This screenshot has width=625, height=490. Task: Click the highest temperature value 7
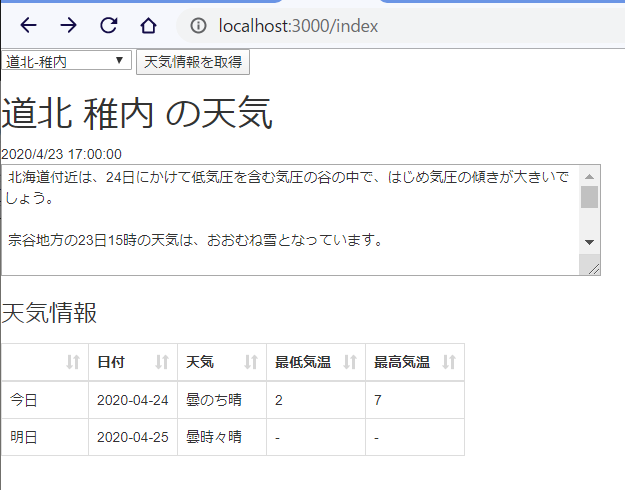(378, 400)
